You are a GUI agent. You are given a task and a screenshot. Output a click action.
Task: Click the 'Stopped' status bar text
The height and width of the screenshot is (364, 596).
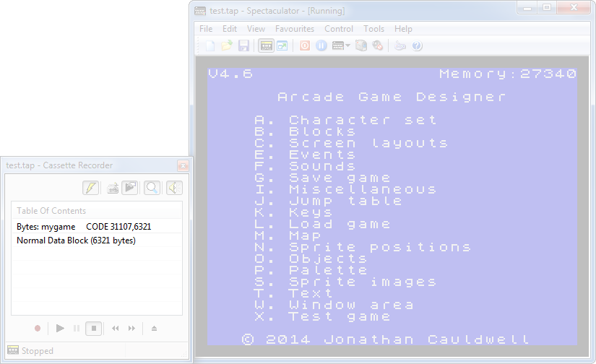[x=38, y=351]
